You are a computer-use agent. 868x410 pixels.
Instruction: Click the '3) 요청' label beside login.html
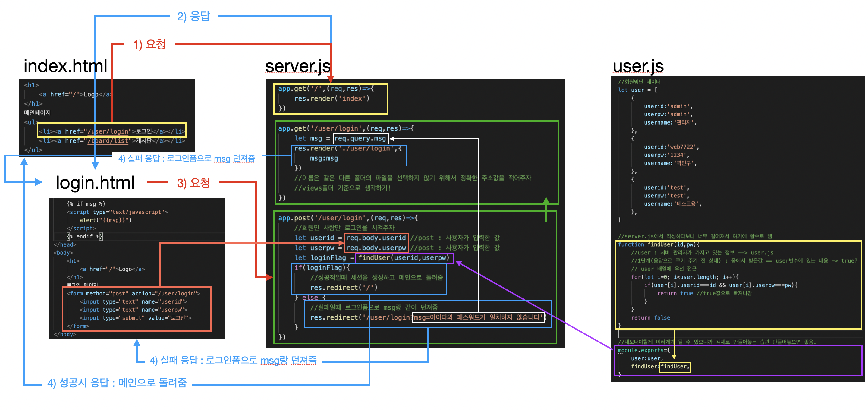coord(193,183)
